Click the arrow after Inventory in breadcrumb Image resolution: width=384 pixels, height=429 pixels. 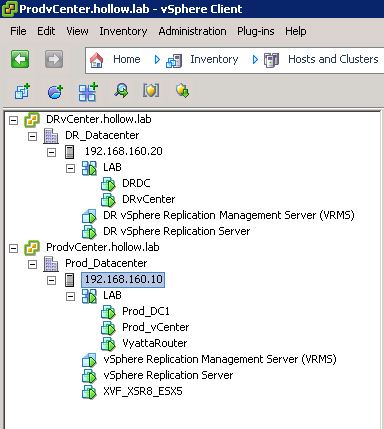click(x=255, y=60)
